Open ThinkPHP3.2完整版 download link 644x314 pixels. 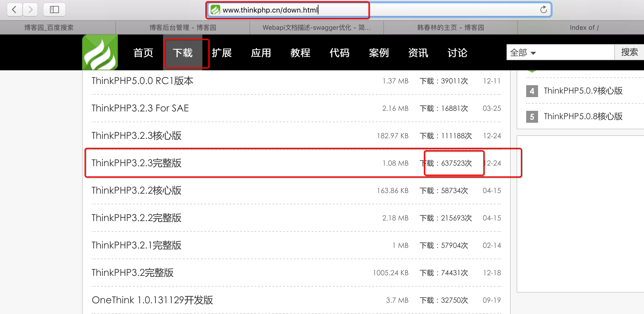[132, 273]
